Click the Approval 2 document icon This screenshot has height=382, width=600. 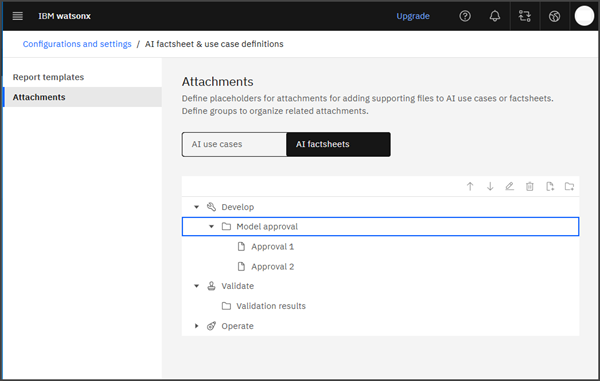(241, 266)
